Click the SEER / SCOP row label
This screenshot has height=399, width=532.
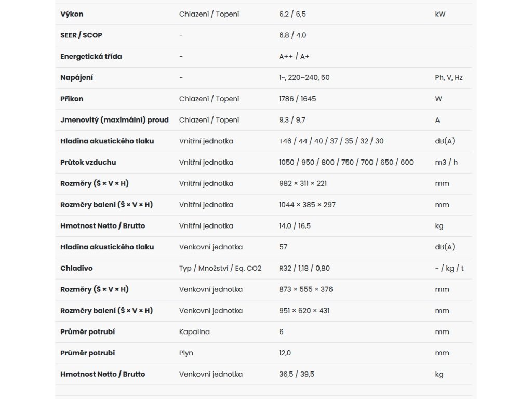pos(82,35)
